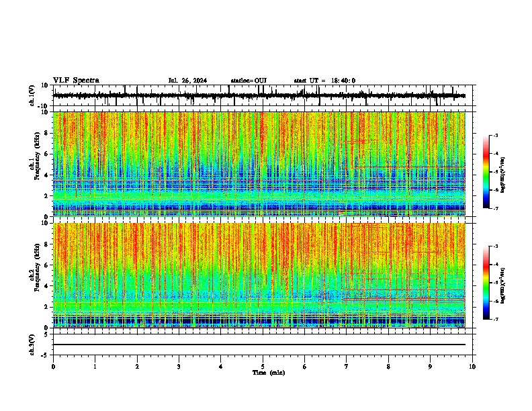Viewport: 532px width, 411px height.
Task: Click the "VLF Spectra" plot title
Action: [76, 81]
